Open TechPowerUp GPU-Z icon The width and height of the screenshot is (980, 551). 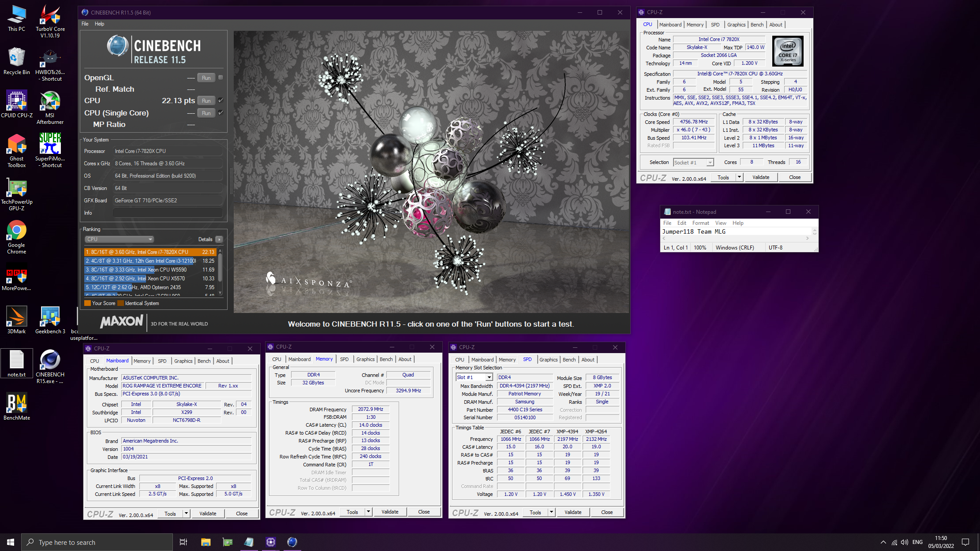pos(17,194)
